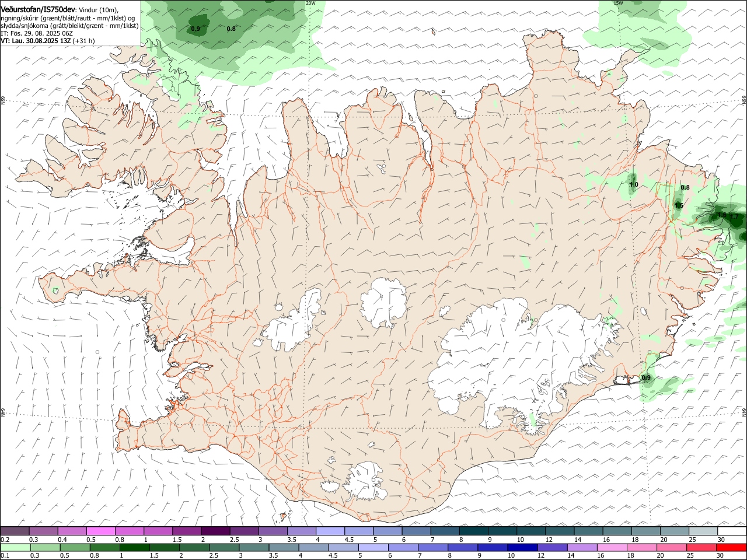Click the 15W longitude label
The image size is (747, 560).
[x=618, y=3]
